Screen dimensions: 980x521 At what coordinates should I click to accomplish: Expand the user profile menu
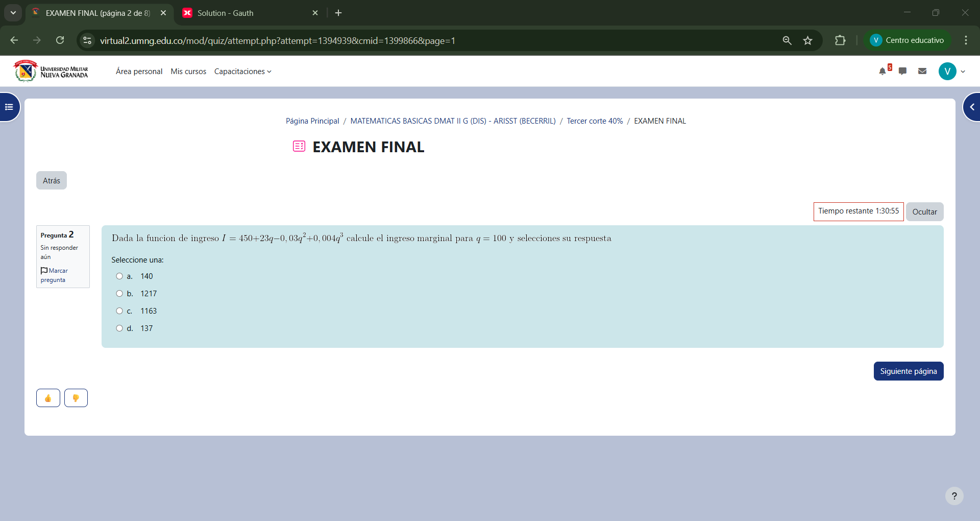[952, 72]
